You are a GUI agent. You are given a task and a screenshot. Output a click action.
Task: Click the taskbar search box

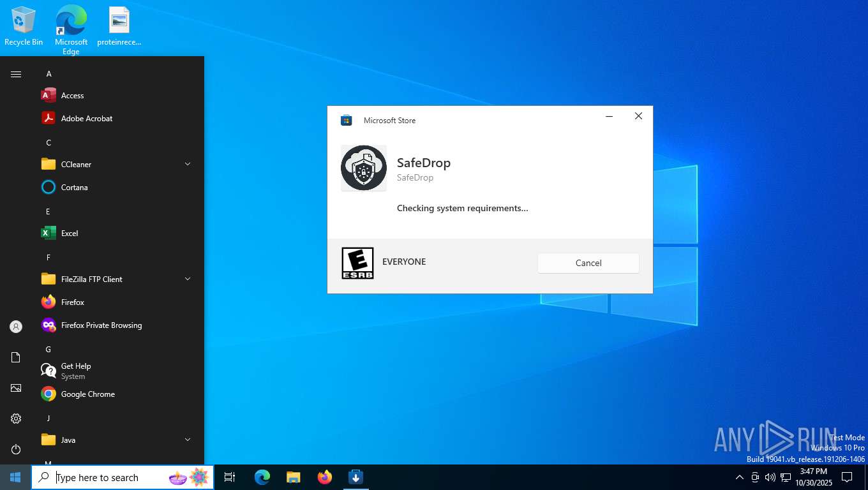tap(123, 477)
